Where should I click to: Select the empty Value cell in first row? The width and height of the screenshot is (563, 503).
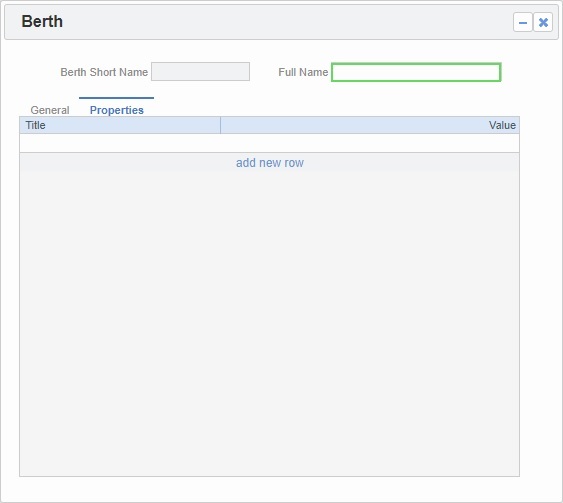pyautogui.click(x=370, y=143)
